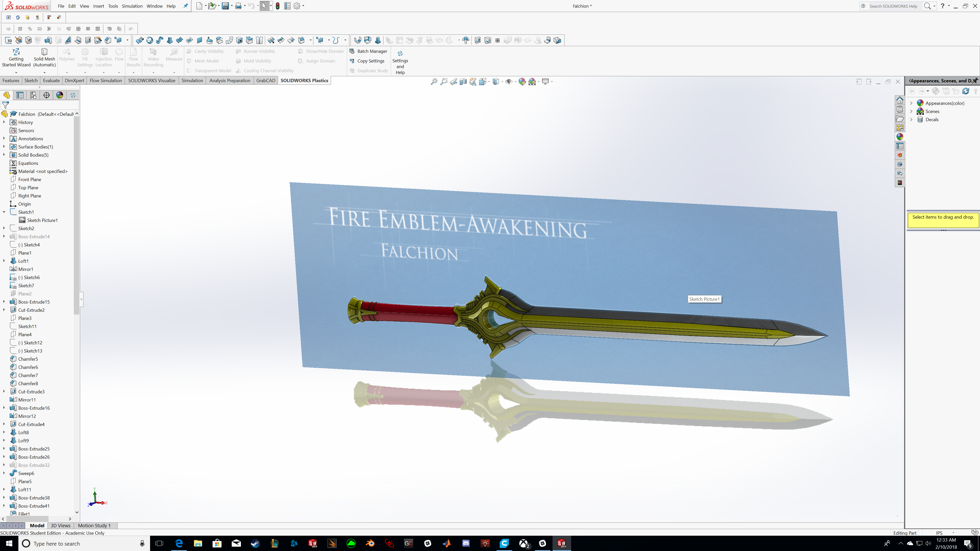
Task: Open the FeatureManager Design Tree tab
Action: pyautogui.click(x=6, y=95)
